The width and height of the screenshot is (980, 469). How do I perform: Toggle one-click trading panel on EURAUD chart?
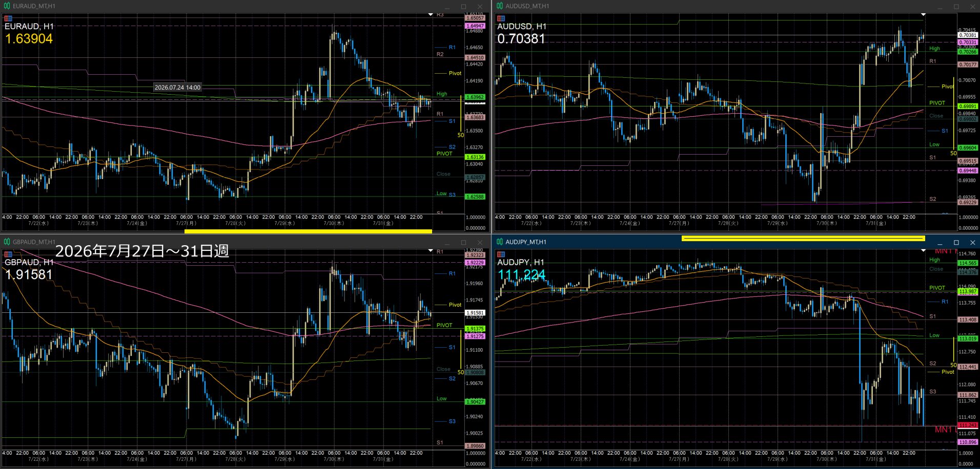coord(8,18)
